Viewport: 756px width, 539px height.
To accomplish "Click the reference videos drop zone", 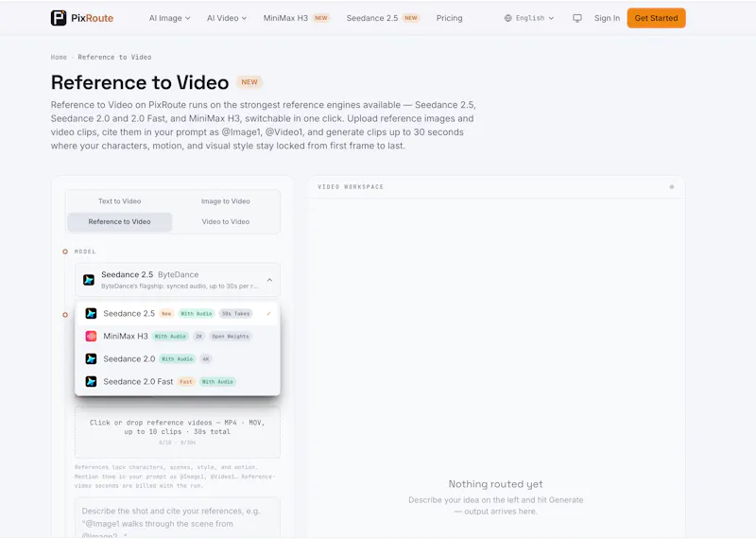I will [x=178, y=432].
